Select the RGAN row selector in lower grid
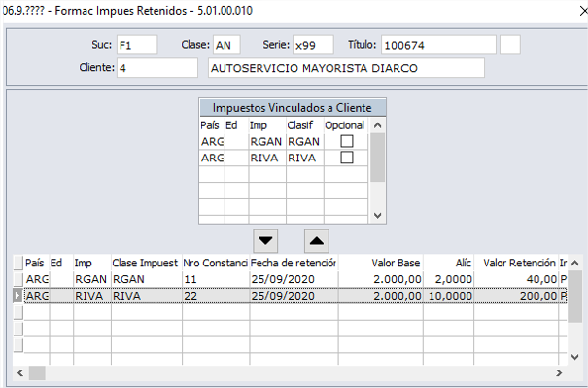The height and width of the screenshot is (388, 588). click(18, 279)
